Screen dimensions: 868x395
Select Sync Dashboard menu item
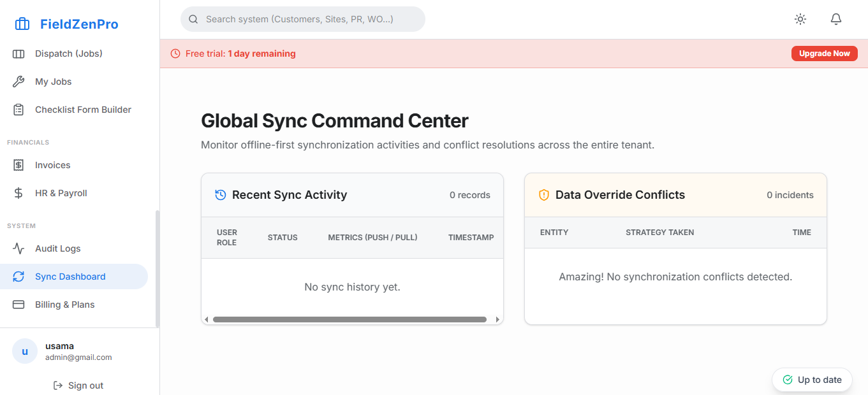click(74, 276)
